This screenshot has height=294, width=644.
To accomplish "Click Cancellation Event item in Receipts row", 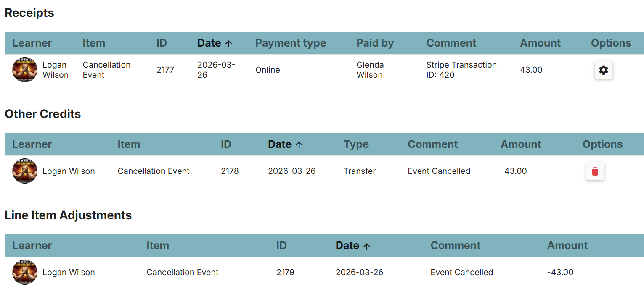I will coord(106,70).
